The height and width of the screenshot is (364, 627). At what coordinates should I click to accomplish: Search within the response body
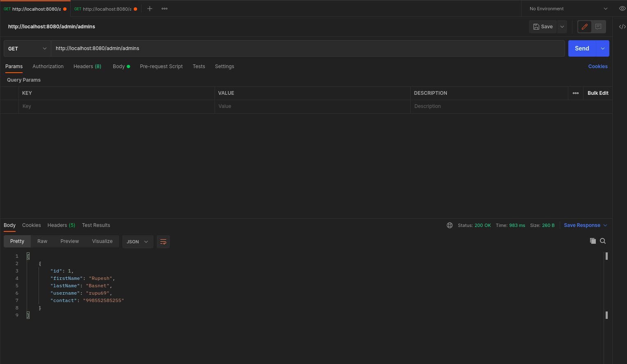tap(602, 241)
